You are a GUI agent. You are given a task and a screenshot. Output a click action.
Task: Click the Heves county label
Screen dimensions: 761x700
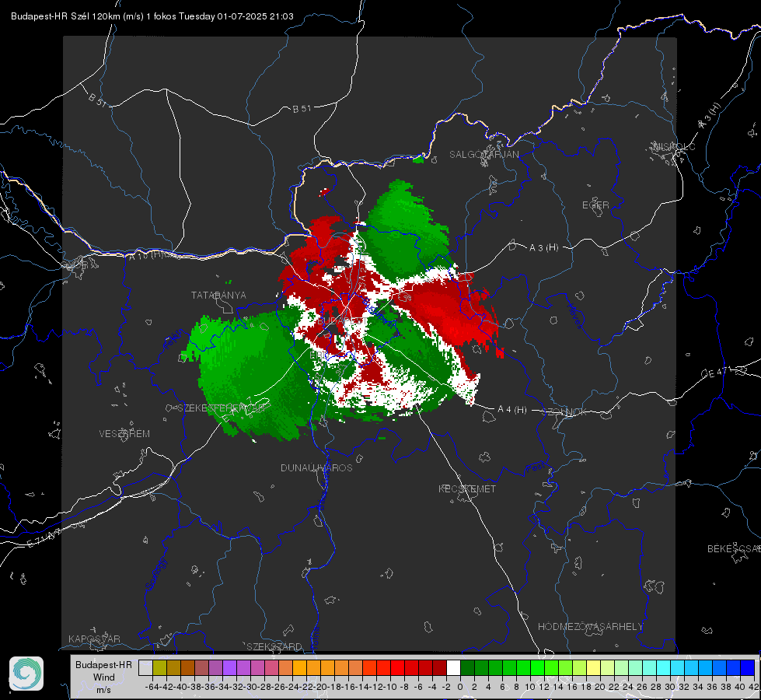(574, 316)
